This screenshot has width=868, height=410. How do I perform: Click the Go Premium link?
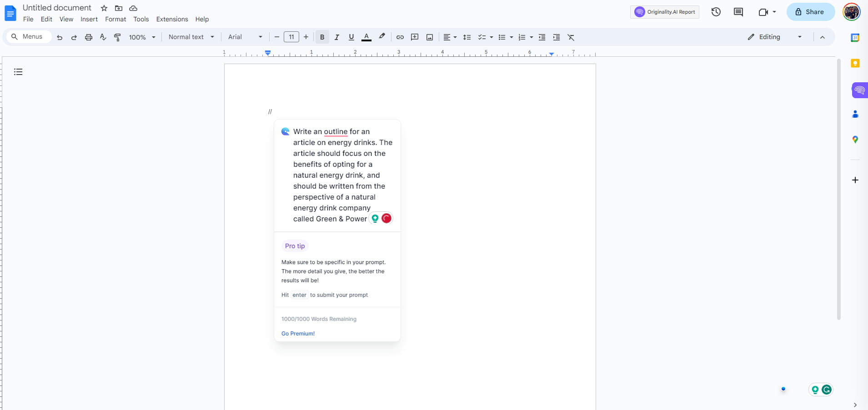click(x=297, y=333)
